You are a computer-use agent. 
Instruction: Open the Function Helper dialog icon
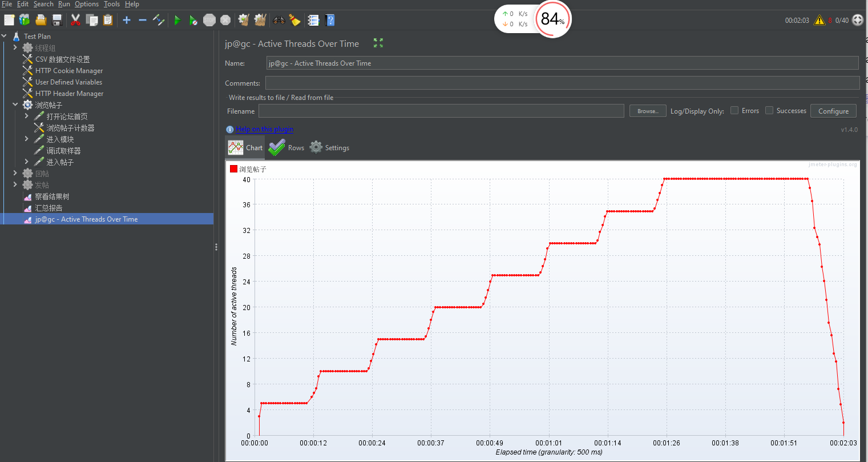(x=313, y=20)
